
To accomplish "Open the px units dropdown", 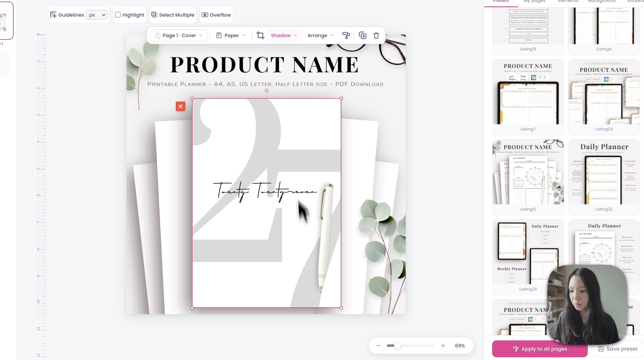I will coord(97,15).
